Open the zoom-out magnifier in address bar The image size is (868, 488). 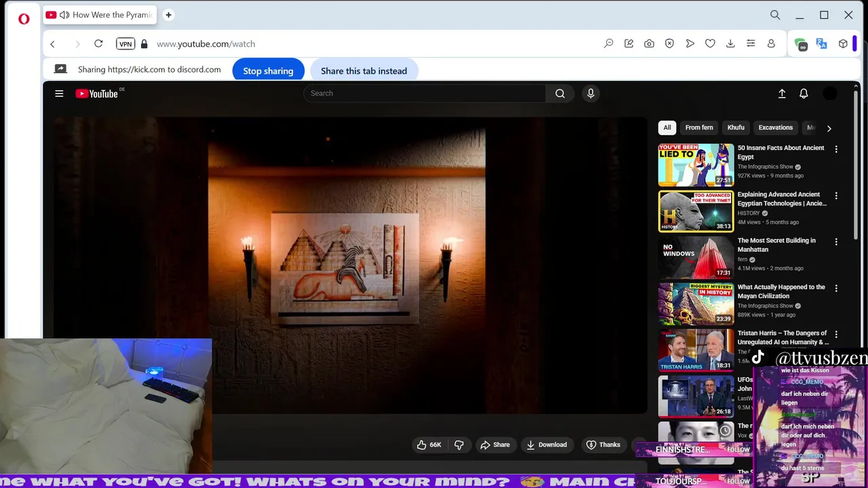tap(608, 44)
